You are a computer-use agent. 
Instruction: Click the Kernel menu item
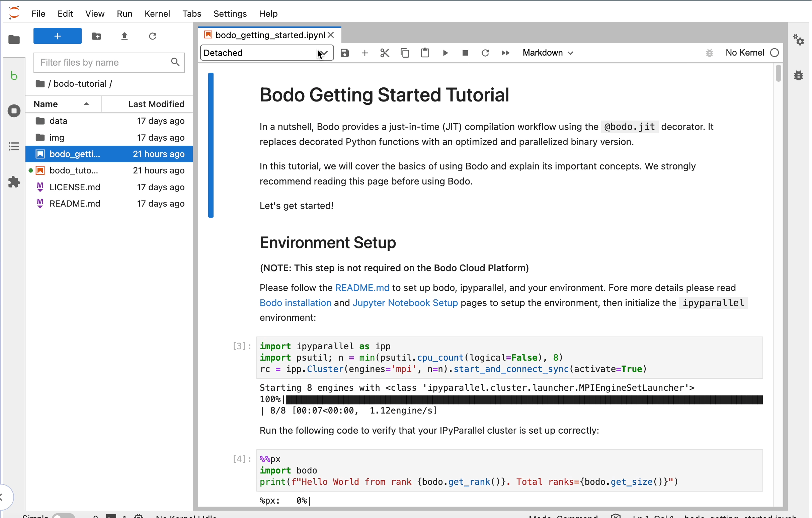coord(157,13)
